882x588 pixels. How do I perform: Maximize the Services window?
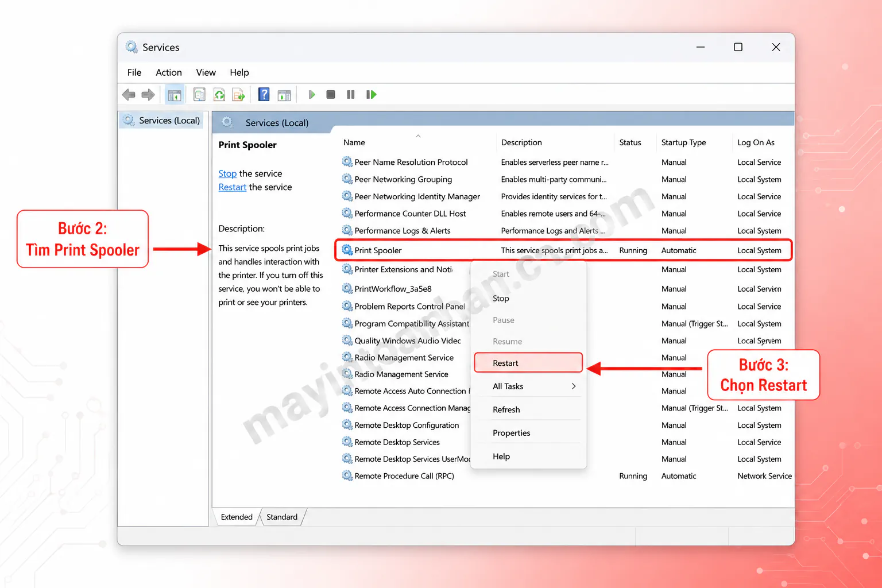pos(738,47)
